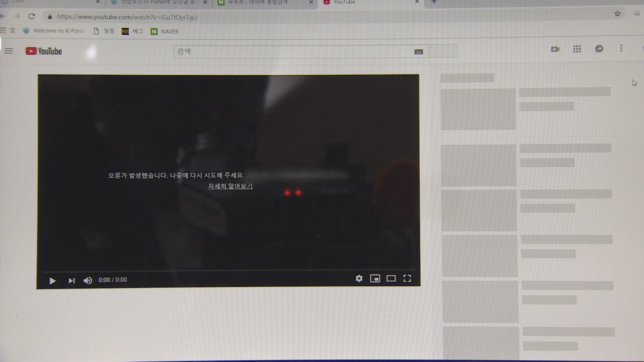Click the create video camera icon
644x362 pixels.
(555, 49)
